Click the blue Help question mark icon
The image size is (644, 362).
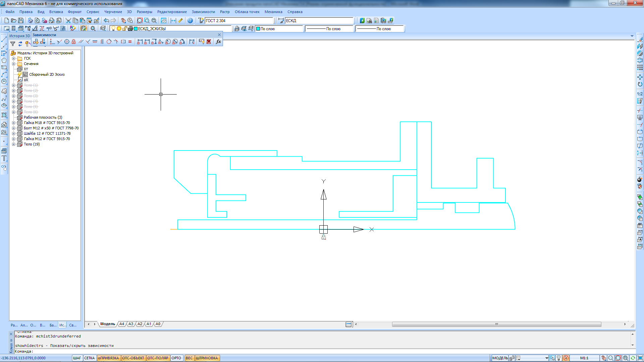coord(190,20)
